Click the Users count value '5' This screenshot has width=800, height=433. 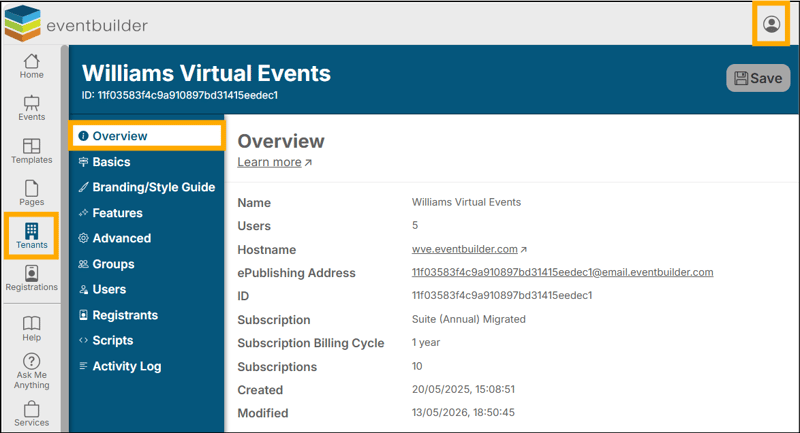415,225
